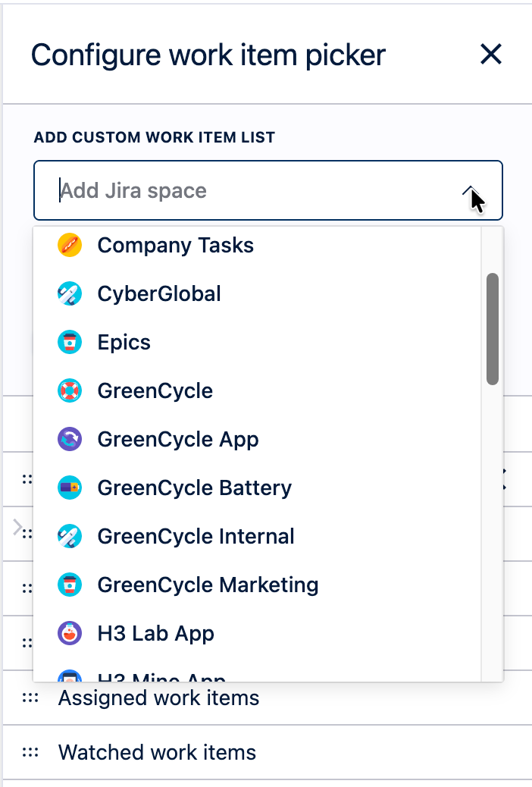
Task: Collapse the Jira space dropdown chevron
Action: click(470, 191)
